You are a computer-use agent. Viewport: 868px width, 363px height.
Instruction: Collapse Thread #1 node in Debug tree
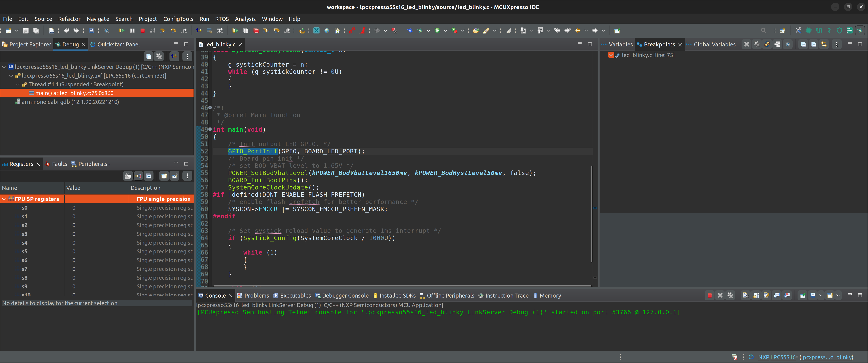[x=18, y=84]
